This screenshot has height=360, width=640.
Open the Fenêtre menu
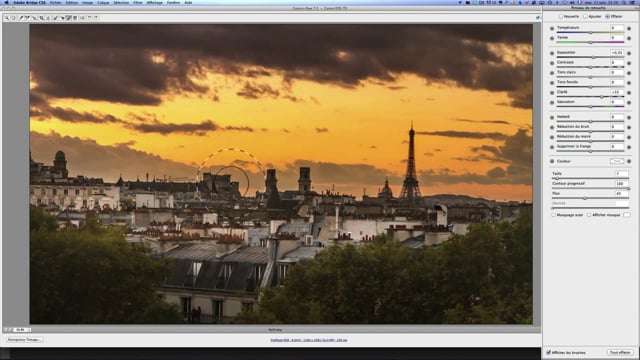point(173,2)
